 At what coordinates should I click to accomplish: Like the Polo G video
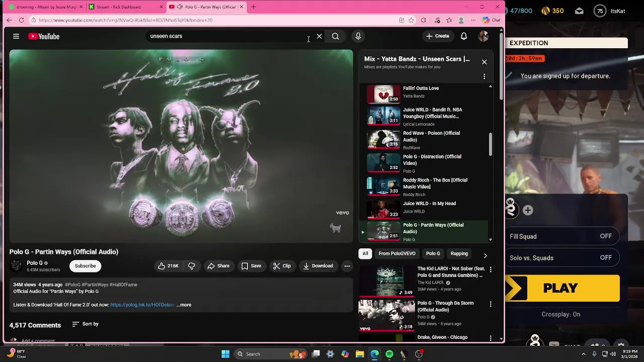[168, 266]
